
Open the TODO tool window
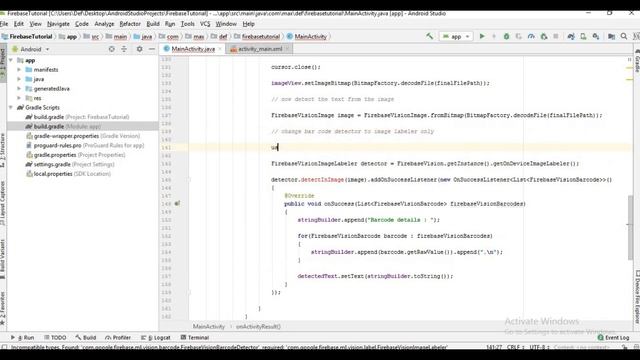click(55, 338)
